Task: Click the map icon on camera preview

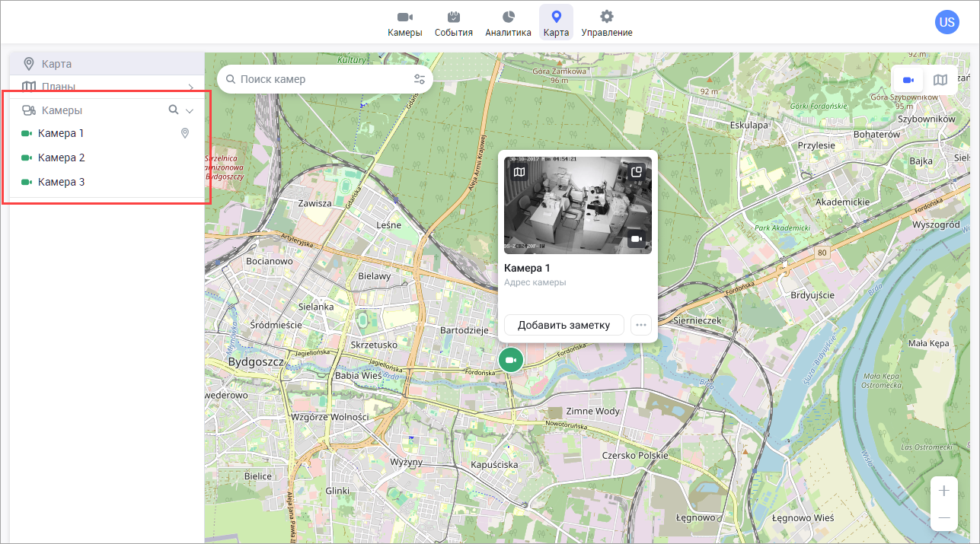Action: [519, 172]
